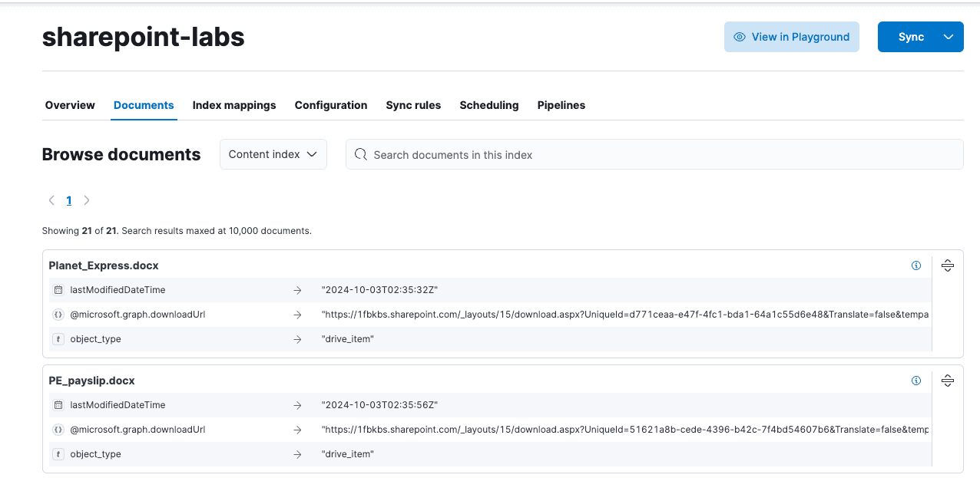This screenshot has width=980, height=478.
Task: Click the calendar icon beside lastModifiedDateTime
Action: 58,289
